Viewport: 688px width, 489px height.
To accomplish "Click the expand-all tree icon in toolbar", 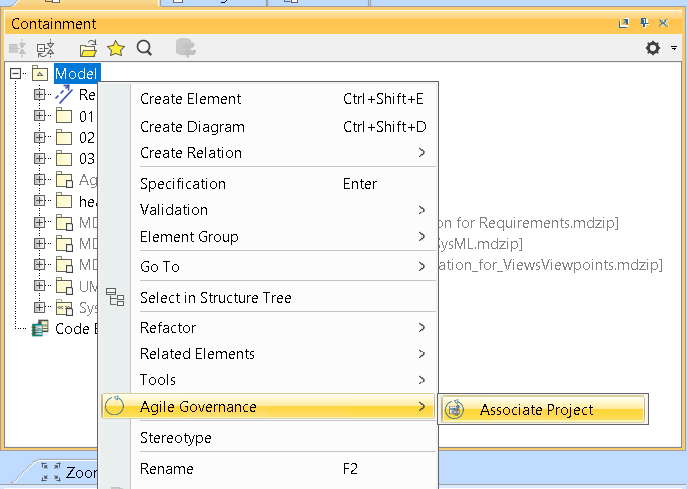I will pyautogui.click(x=45, y=48).
